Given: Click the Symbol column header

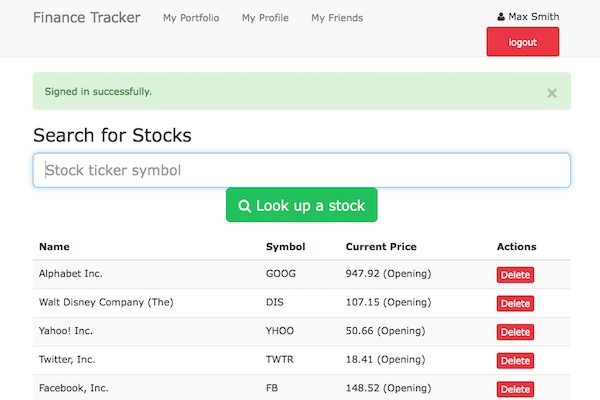Looking at the screenshot, I should click(x=285, y=246).
